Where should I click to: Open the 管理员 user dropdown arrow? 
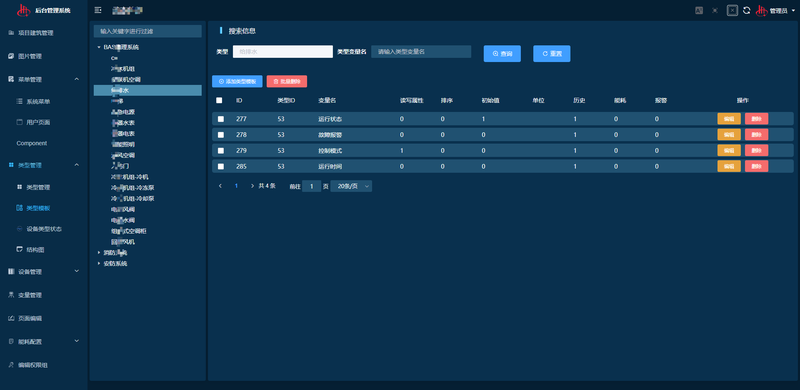(792, 11)
